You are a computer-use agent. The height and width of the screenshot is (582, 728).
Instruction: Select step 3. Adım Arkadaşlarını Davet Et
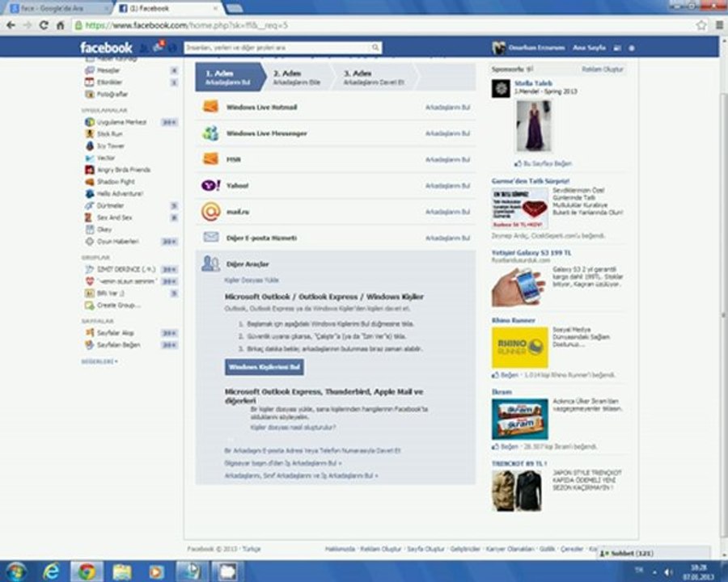pos(374,77)
